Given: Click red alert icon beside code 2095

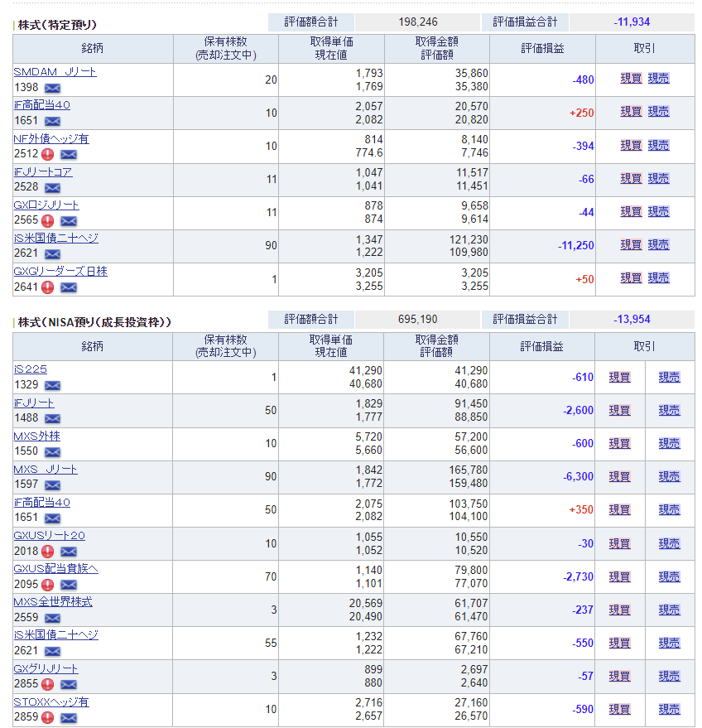Looking at the screenshot, I should (x=47, y=585).
